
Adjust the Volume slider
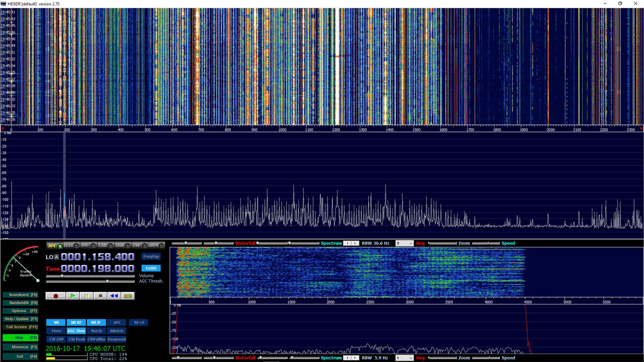point(62,276)
